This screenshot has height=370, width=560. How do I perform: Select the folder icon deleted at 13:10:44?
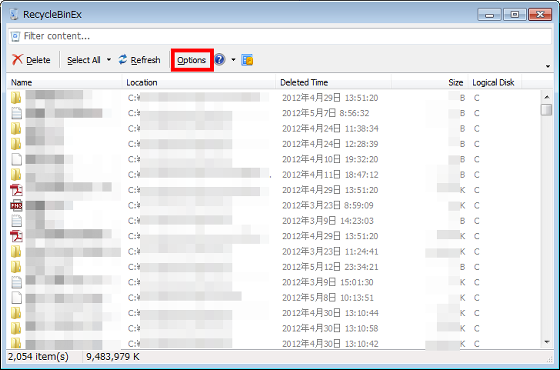[16, 313]
